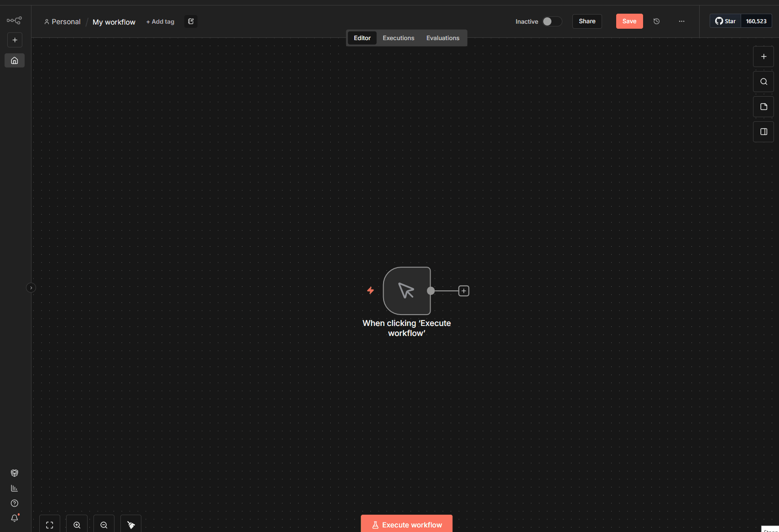The image size is (779, 532).
Task: Click fit-to-view zoom icon
Action: pyautogui.click(x=50, y=525)
